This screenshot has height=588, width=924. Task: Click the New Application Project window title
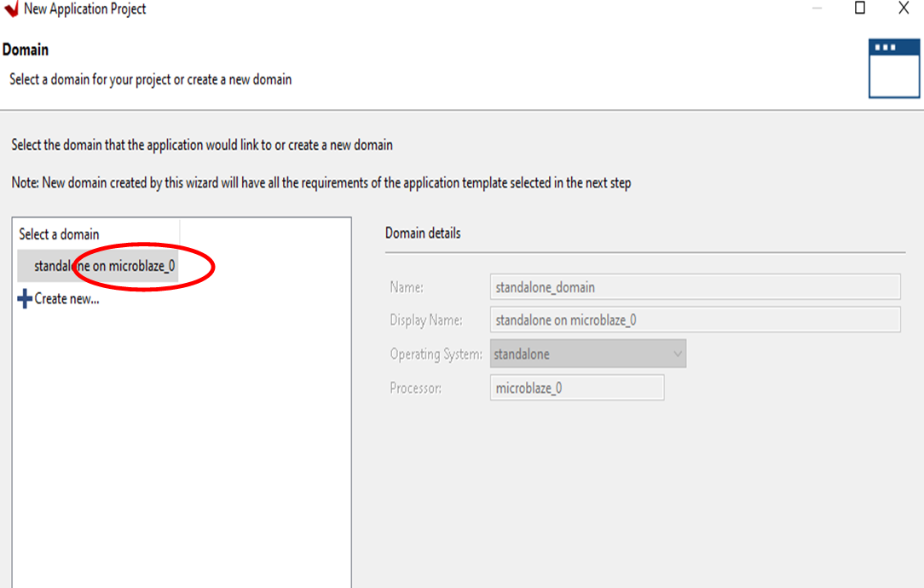tap(85, 9)
